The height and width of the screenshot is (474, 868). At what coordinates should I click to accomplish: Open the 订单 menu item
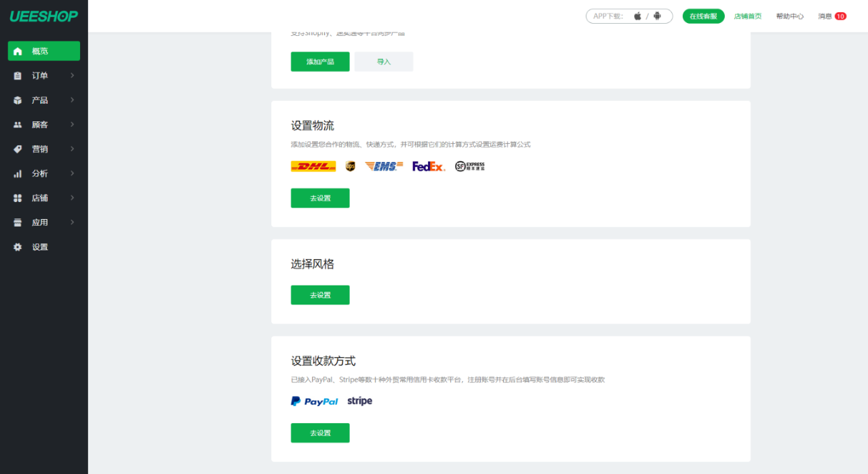coord(44,76)
